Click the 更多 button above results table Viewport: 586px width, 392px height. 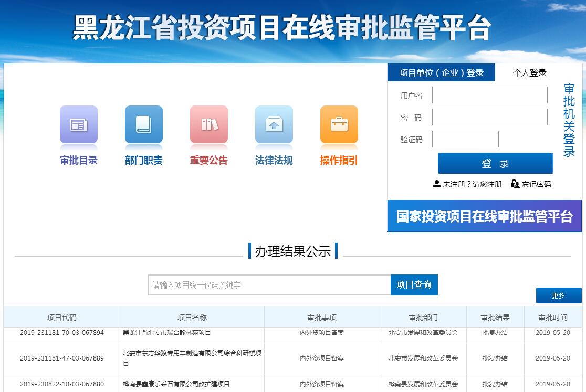coord(558,295)
